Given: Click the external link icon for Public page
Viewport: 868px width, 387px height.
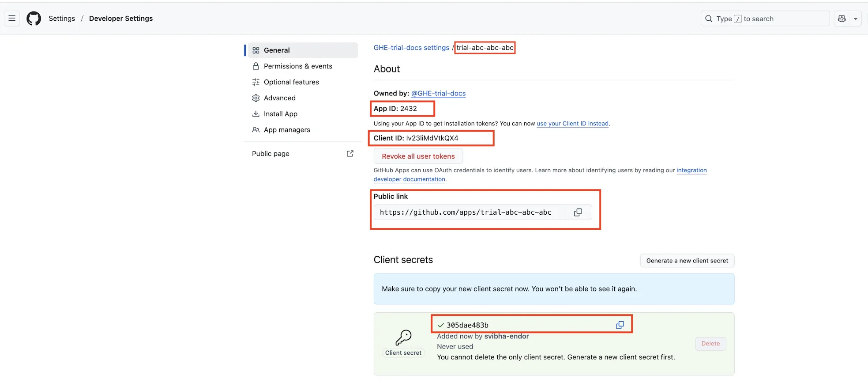Looking at the screenshot, I should (350, 154).
